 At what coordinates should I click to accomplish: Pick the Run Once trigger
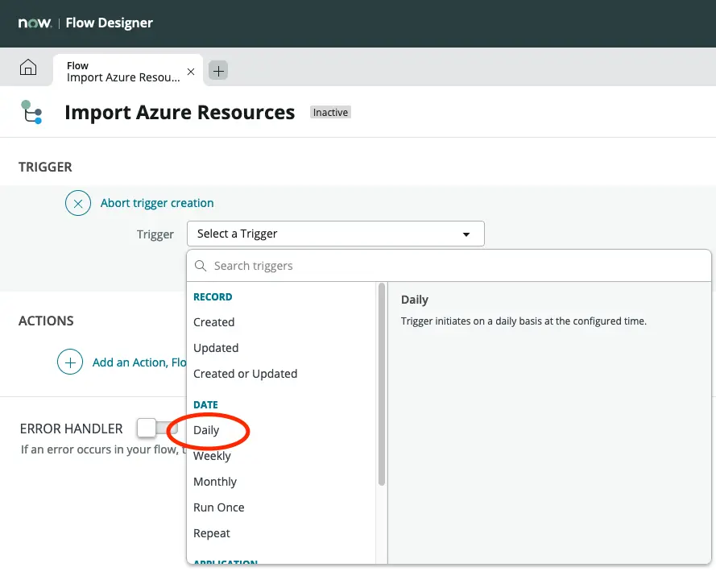219,507
